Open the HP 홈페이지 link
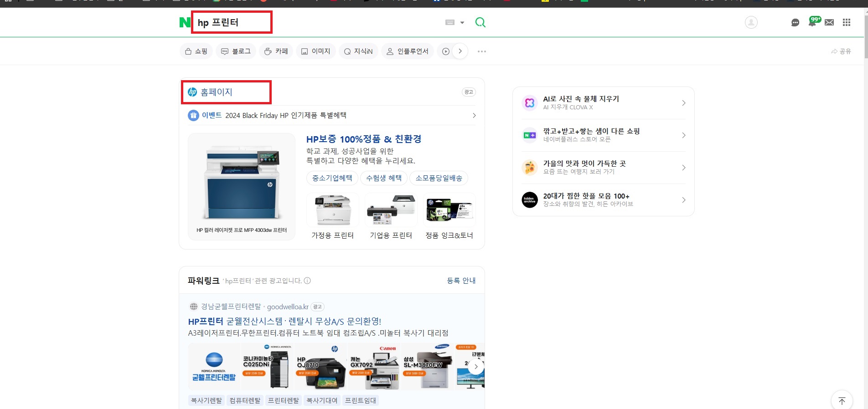The height and width of the screenshot is (409, 868). pos(217,92)
